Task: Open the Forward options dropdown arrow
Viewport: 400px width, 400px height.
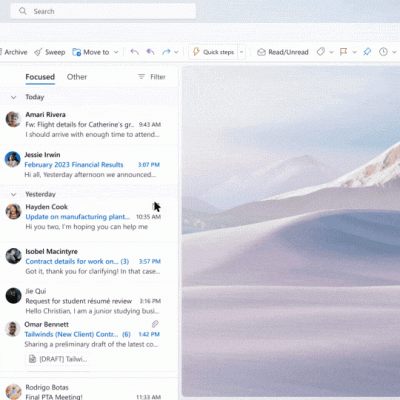Action: [x=176, y=52]
